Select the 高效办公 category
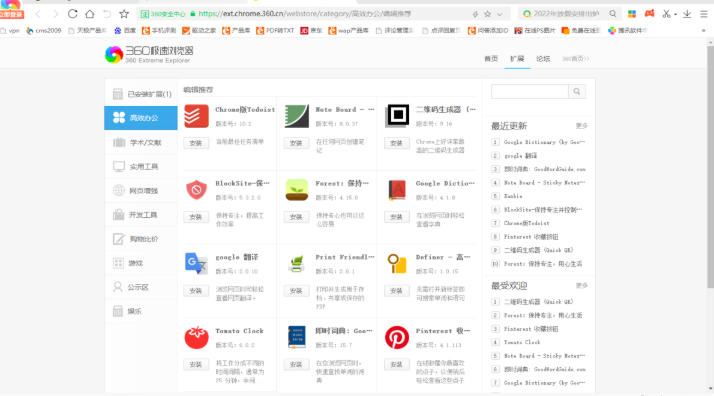The width and height of the screenshot is (714, 396). pos(141,118)
